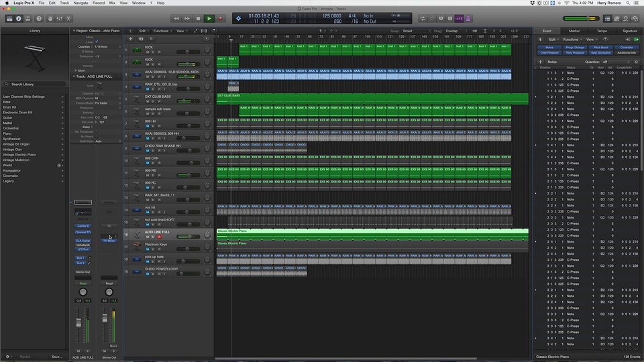Open the Event list Quantize off dropdown

[615, 62]
